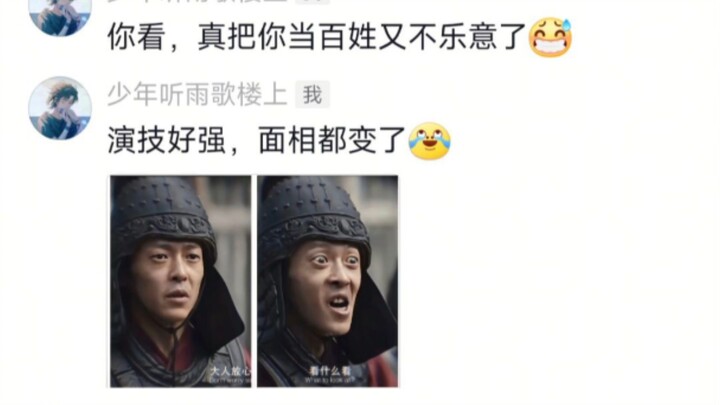
Task: Select comment text 面相都变了
Action: click(332, 141)
